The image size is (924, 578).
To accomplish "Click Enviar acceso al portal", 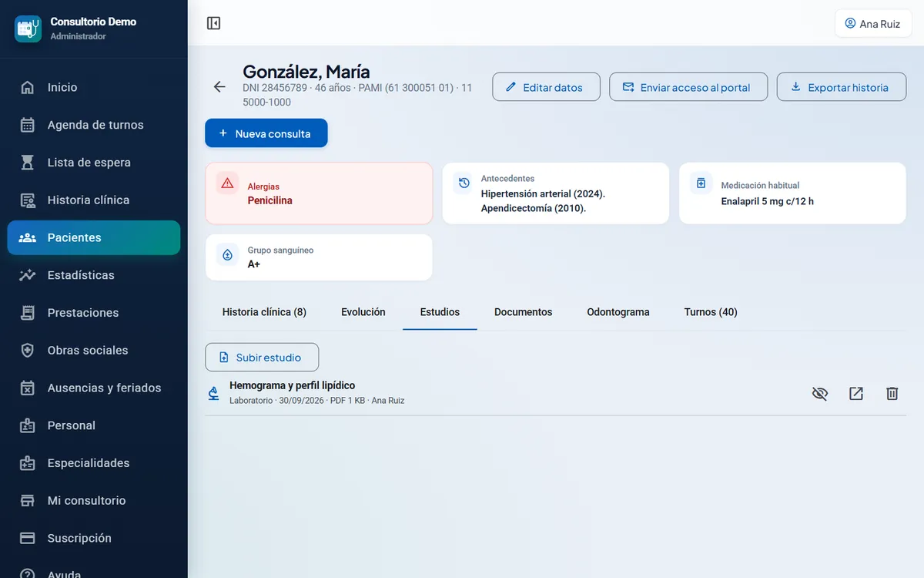I will [688, 87].
